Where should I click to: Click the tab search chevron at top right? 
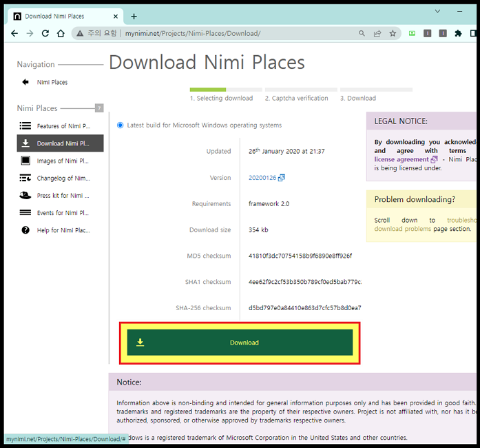coord(437,11)
